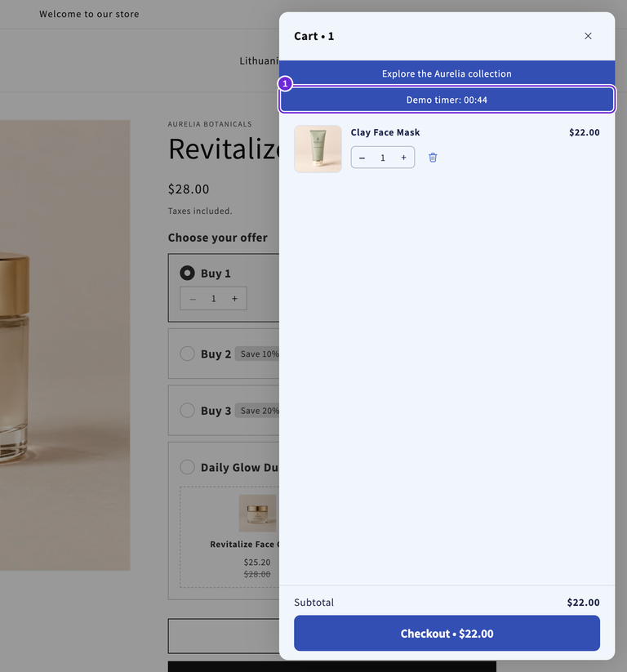Click the Choose your offer heading
Viewport: 627px width, 672px height.
(x=218, y=238)
